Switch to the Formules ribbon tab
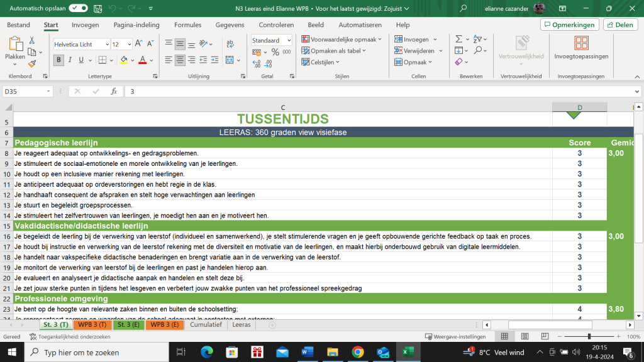644x362 pixels. coord(187,25)
